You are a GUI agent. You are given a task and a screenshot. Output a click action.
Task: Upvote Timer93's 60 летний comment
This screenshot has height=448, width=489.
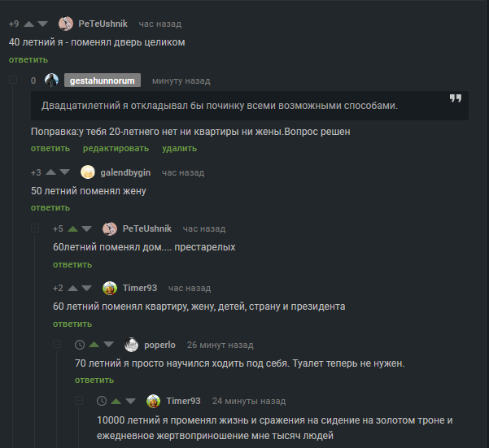click(72, 288)
